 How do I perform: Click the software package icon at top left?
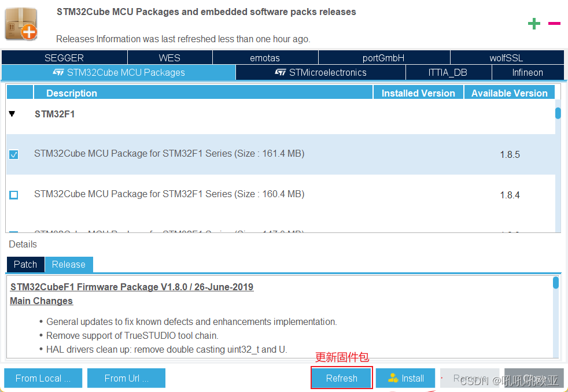coord(21,24)
